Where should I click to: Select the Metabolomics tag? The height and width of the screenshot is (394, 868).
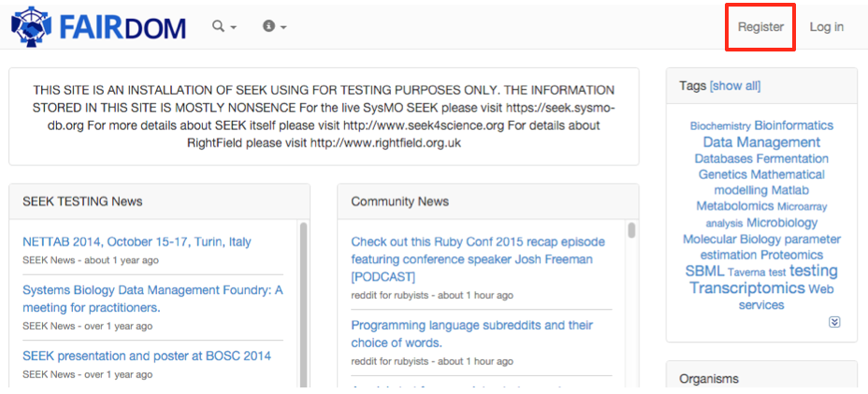pyautogui.click(x=734, y=206)
